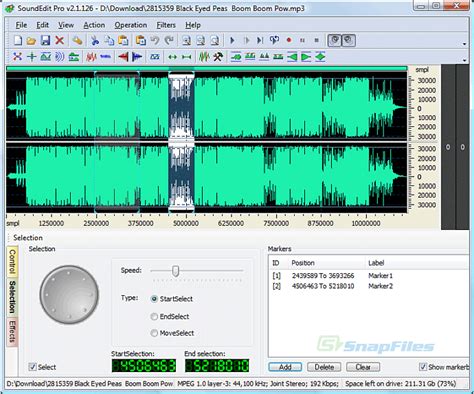Open a file with the folder icon
The width and height of the screenshot is (474, 394).
click(31, 41)
